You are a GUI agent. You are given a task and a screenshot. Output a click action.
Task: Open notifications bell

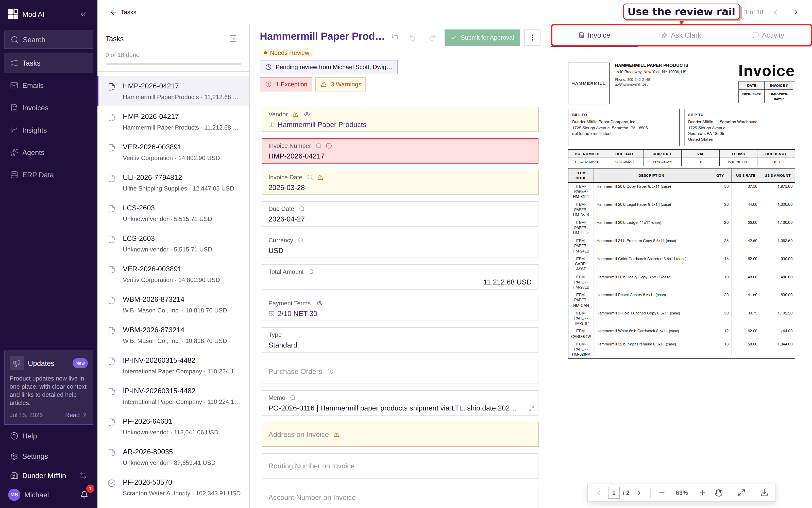pos(84,495)
